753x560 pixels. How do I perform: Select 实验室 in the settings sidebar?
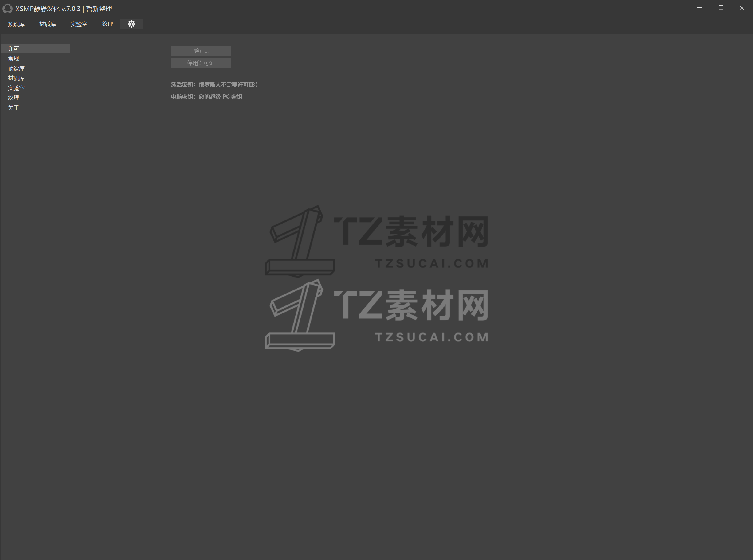[35, 88]
